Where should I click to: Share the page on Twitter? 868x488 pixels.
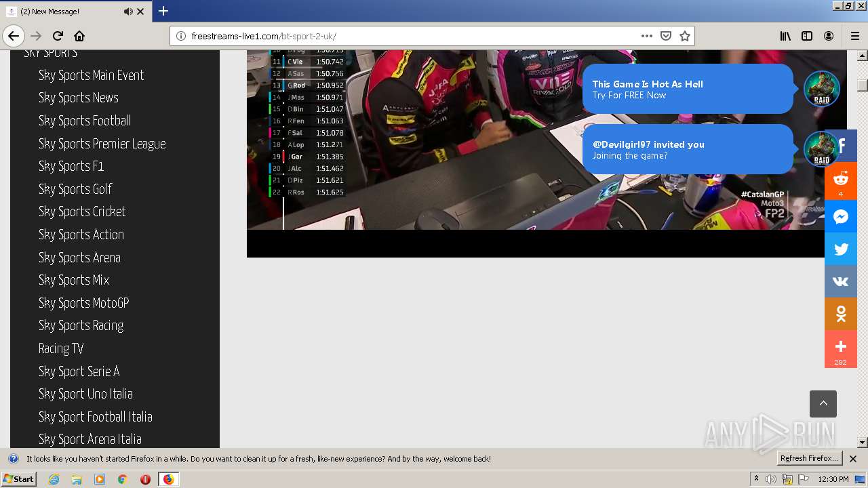tap(841, 249)
